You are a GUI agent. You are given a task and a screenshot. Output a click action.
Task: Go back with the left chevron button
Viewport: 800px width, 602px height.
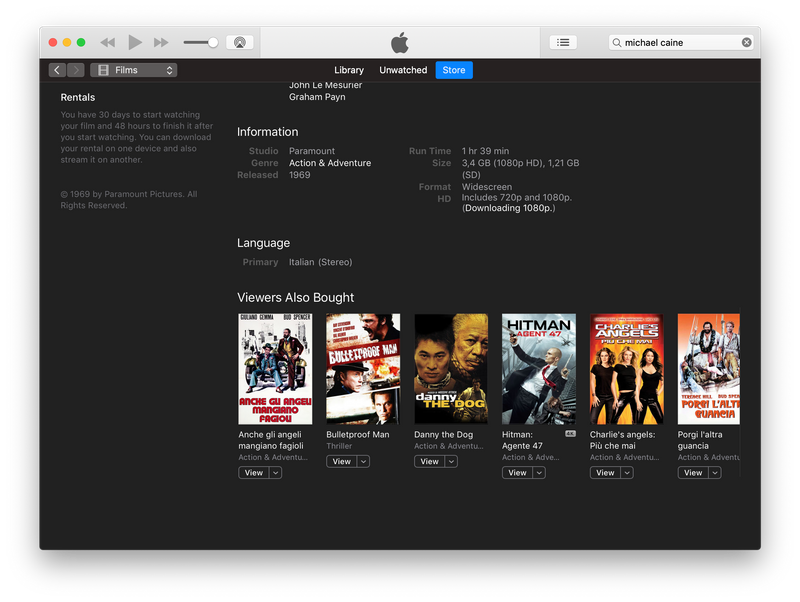click(x=57, y=70)
